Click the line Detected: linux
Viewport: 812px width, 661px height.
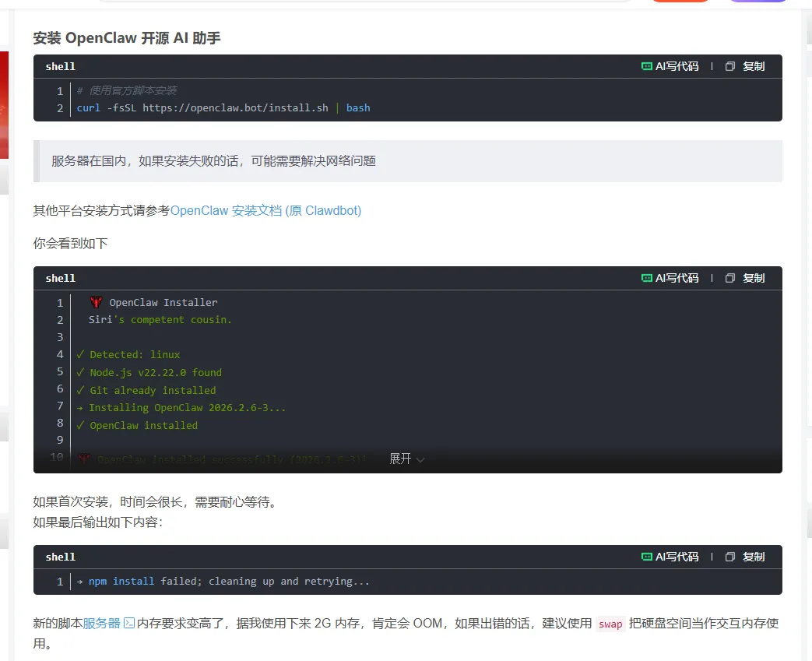click(128, 355)
